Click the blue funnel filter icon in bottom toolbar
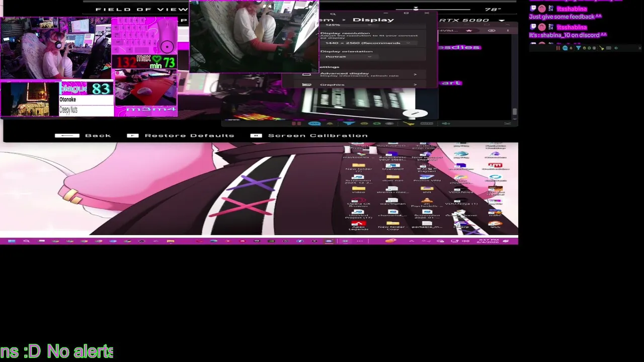Viewport: 644px width, 362px height. pyautogui.click(x=349, y=123)
